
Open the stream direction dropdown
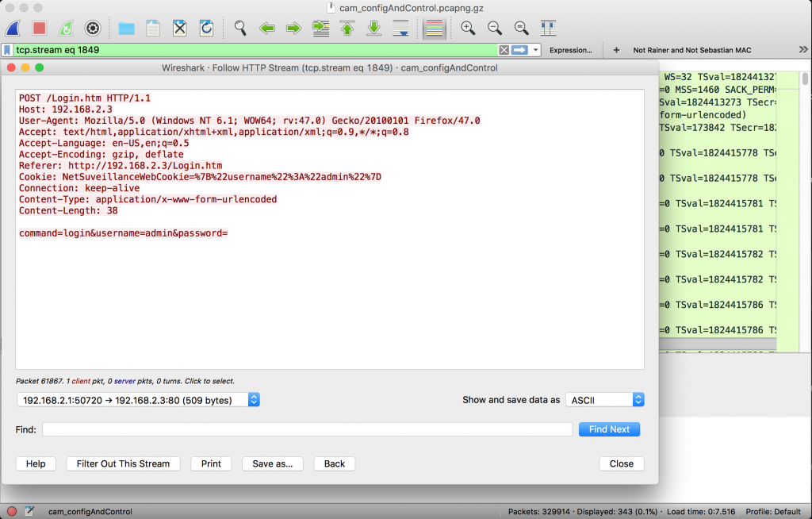[138, 400]
